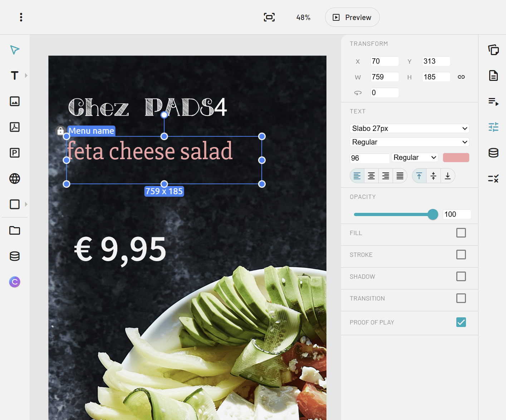Align text vertically to bottom
Image resolution: width=506 pixels, height=420 pixels.
pos(448,176)
